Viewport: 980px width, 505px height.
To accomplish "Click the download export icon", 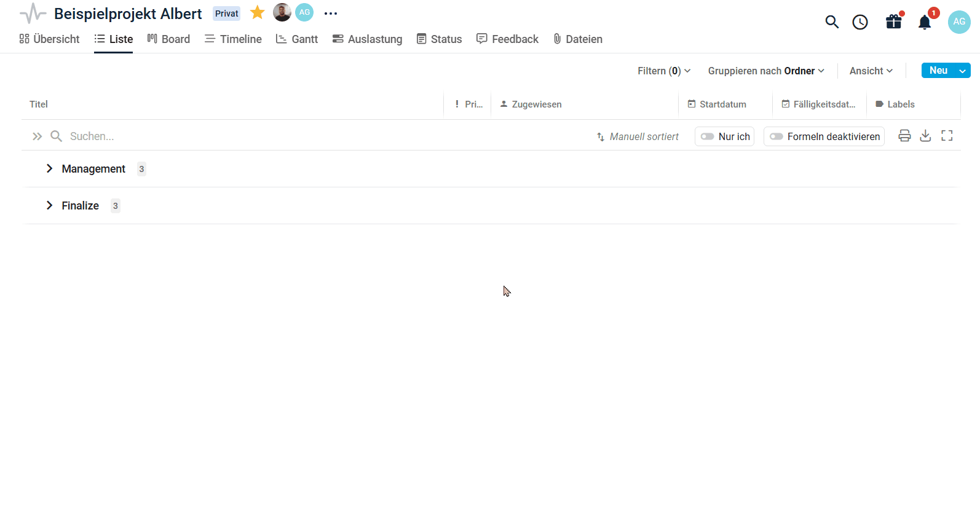I will point(925,136).
